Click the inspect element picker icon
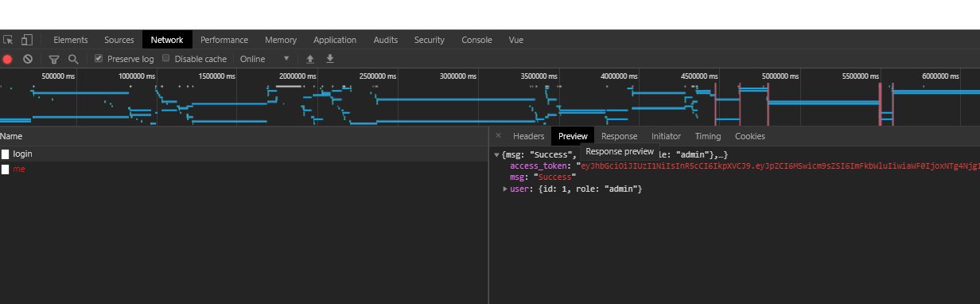This screenshot has width=980, height=304. pyautogui.click(x=8, y=40)
